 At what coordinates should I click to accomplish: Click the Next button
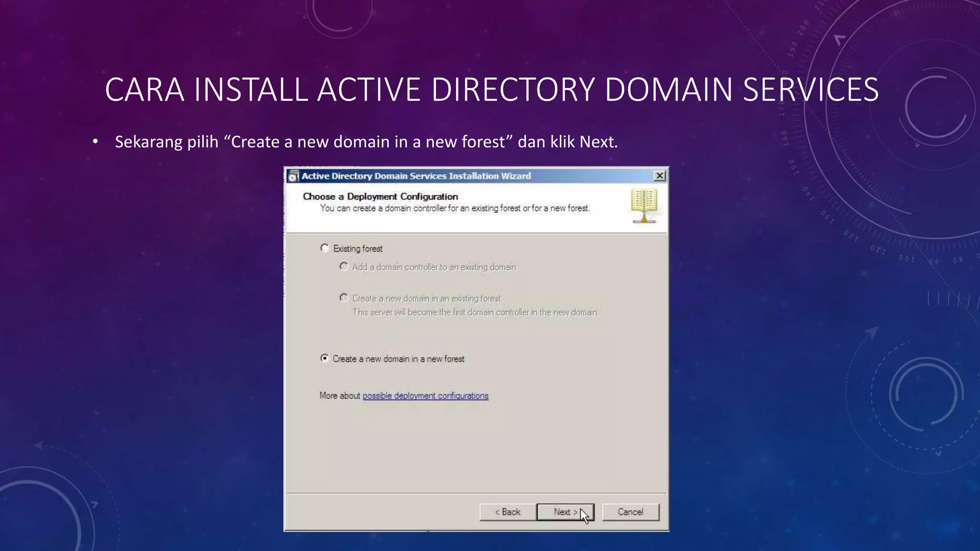[566, 512]
